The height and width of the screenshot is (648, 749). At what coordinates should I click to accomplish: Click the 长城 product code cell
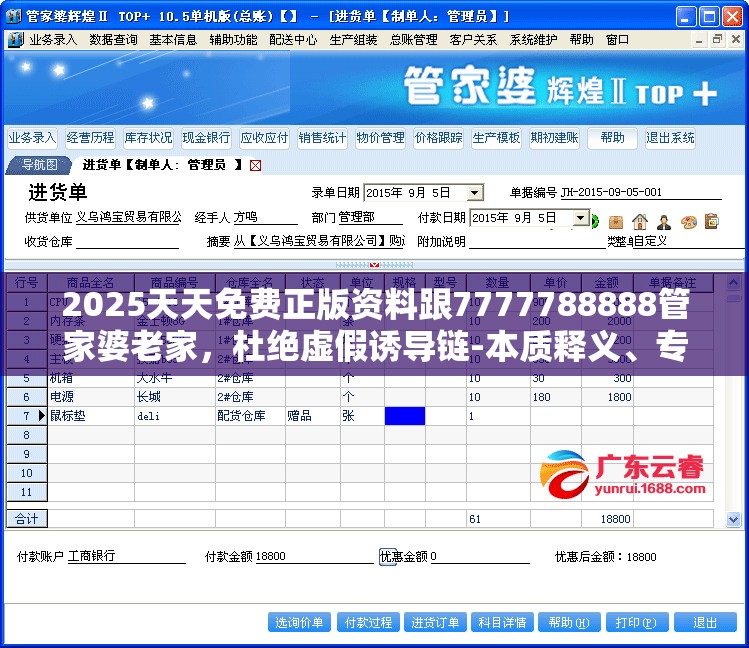pyautogui.click(x=175, y=397)
